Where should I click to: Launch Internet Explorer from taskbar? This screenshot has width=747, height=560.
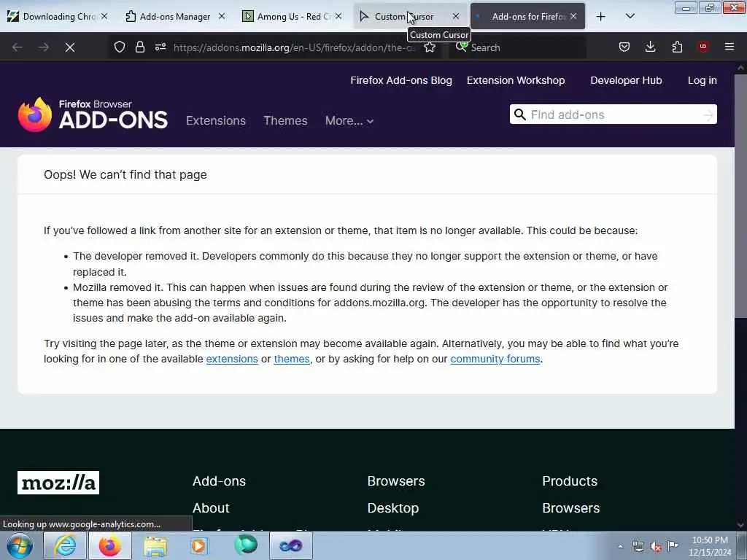(65, 545)
